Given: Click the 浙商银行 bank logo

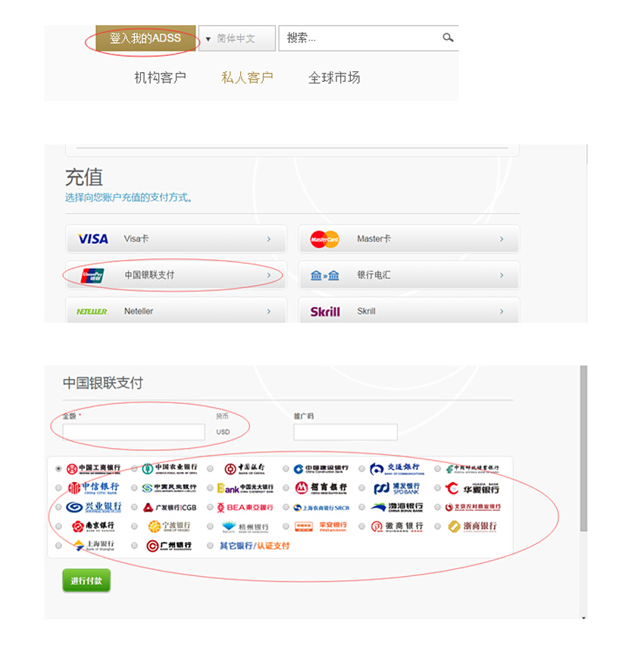Looking at the screenshot, I should click(472, 527).
